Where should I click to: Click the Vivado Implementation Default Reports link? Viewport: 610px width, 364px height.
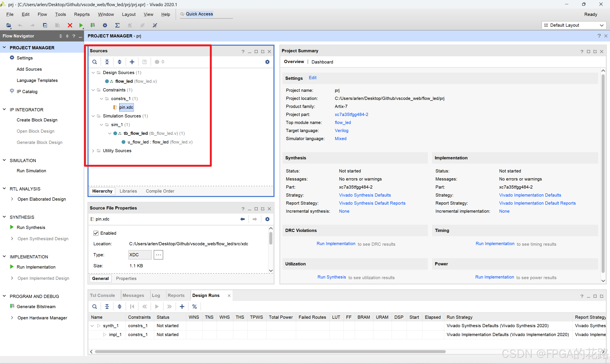click(537, 203)
